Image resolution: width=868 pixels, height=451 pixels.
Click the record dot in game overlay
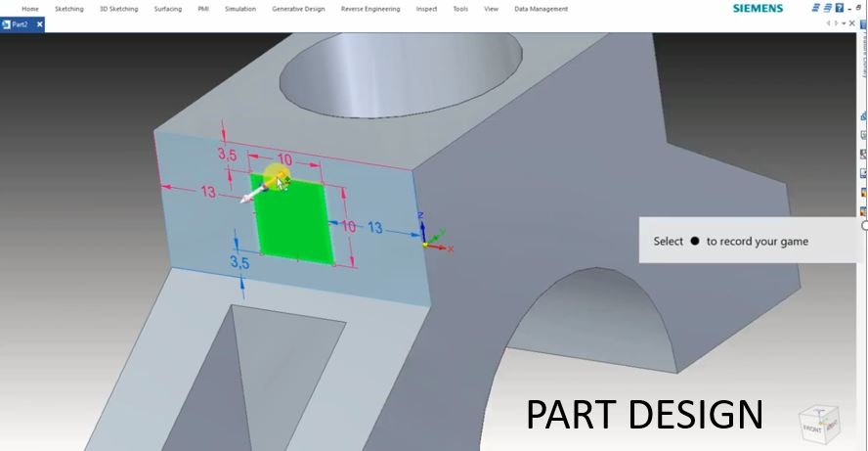(x=695, y=241)
